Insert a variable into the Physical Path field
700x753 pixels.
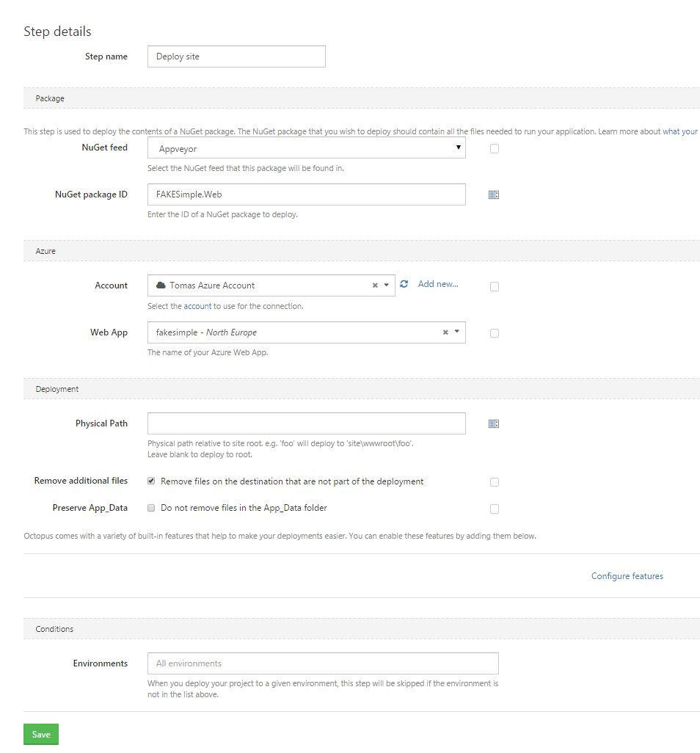click(494, 423)
